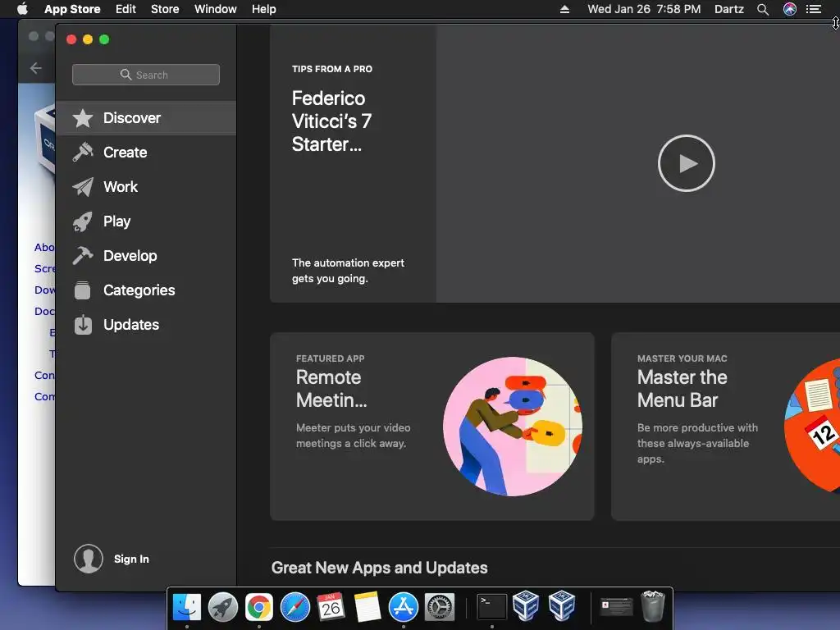
Task: Click in the App Store Search field
Action: (x=146, y=75)
